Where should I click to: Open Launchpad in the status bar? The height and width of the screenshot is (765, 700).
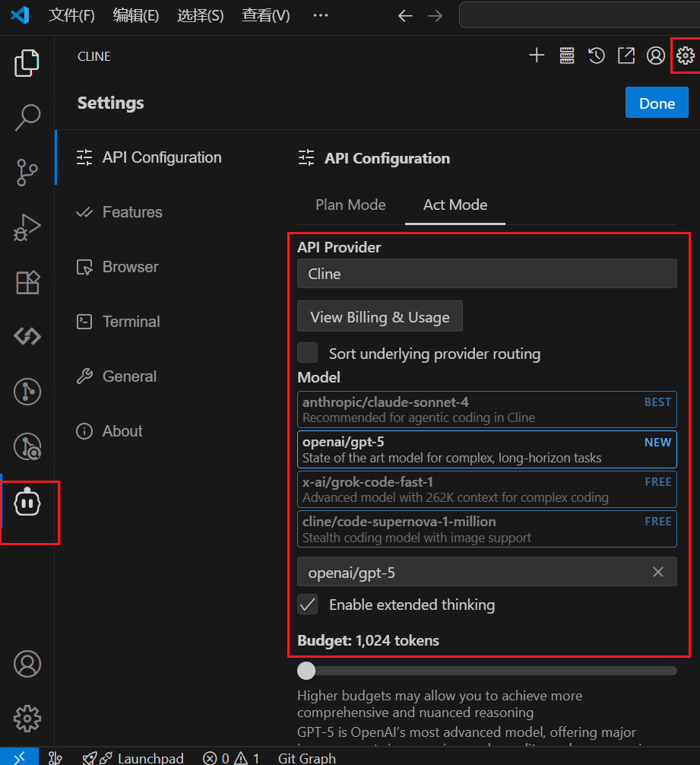tap(133, 757)
